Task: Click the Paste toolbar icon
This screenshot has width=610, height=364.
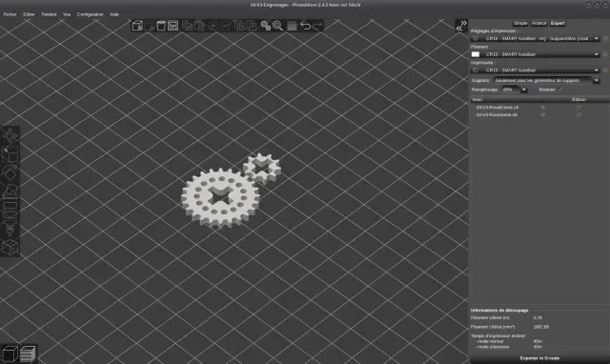Action: (x=199, y=26)
